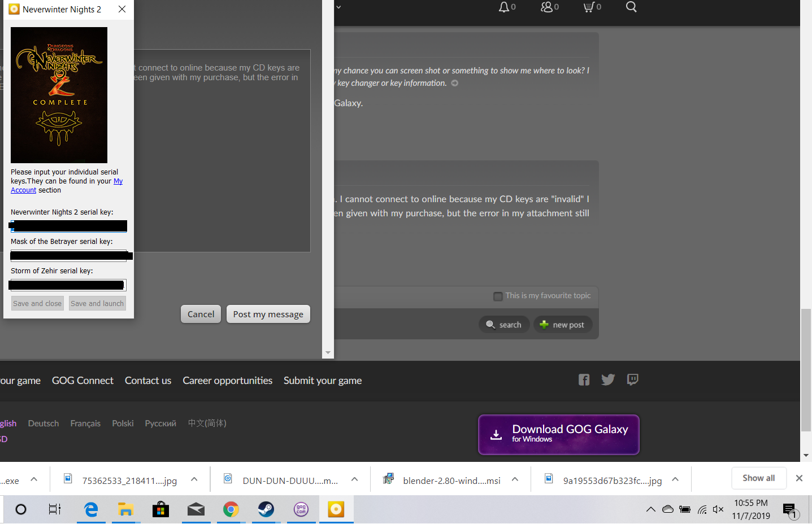This screenshot has width=812, height=524.
Task: Click the Neverwinter Nights 2 serial key field
Action: click(x=68, y=226)
